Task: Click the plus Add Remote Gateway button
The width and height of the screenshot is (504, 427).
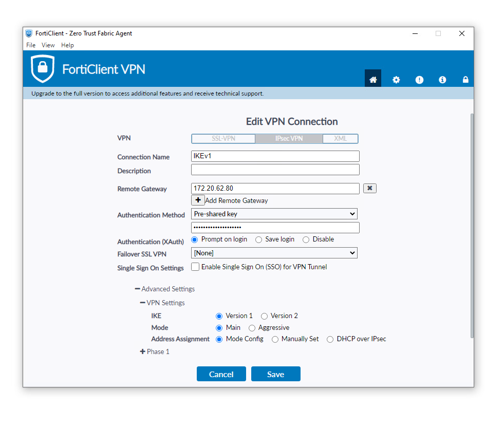Action: 198,200
